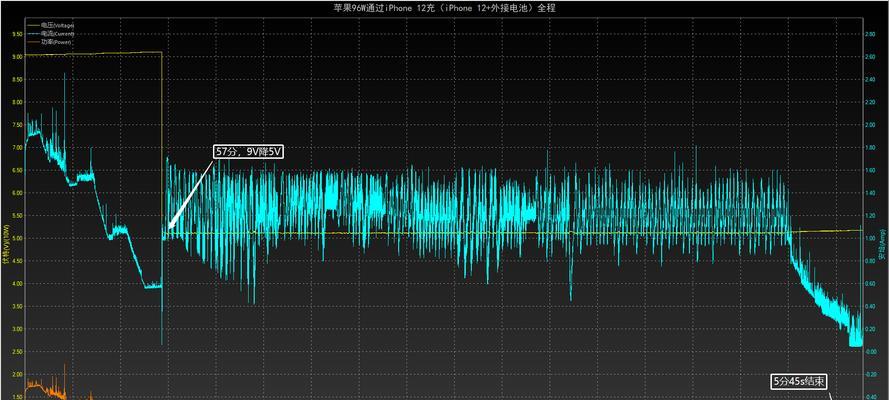
Task: Click the 7.50 tick on the left voltage axis
Action: pyautogui.click(x=17, y=125)
